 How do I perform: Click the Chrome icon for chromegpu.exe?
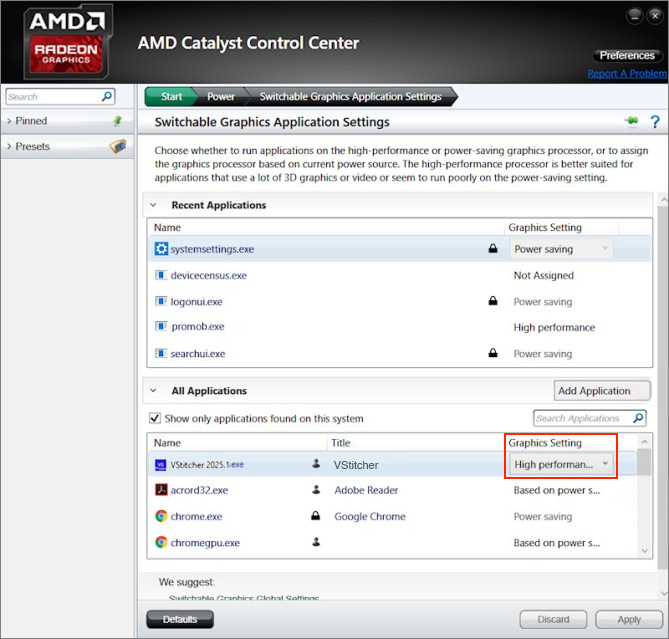coord(161,542)
